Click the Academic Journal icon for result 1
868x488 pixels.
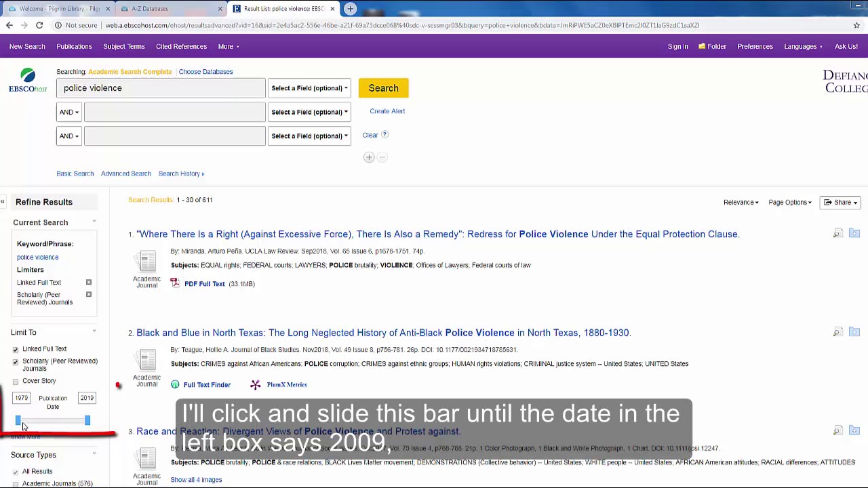[147, 263]
